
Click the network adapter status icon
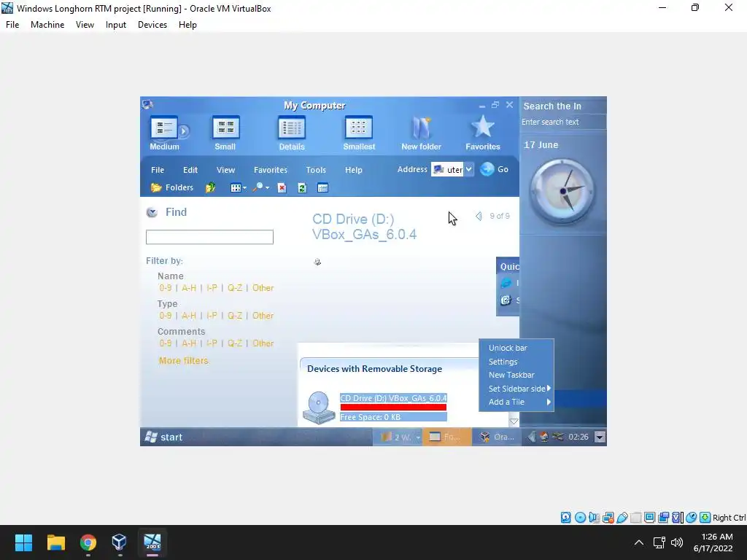608,518
